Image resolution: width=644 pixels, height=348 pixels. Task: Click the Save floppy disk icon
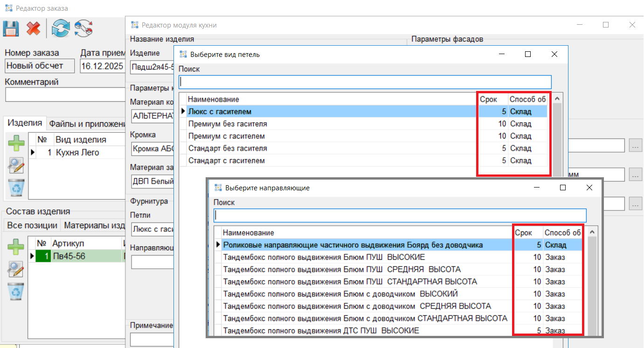point(10,29)
